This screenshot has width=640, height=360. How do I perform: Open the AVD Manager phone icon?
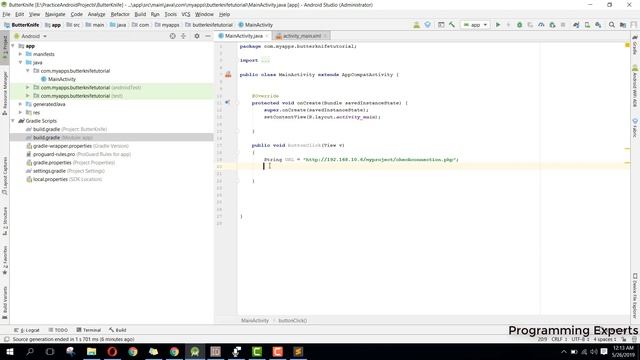click(587, 25)
